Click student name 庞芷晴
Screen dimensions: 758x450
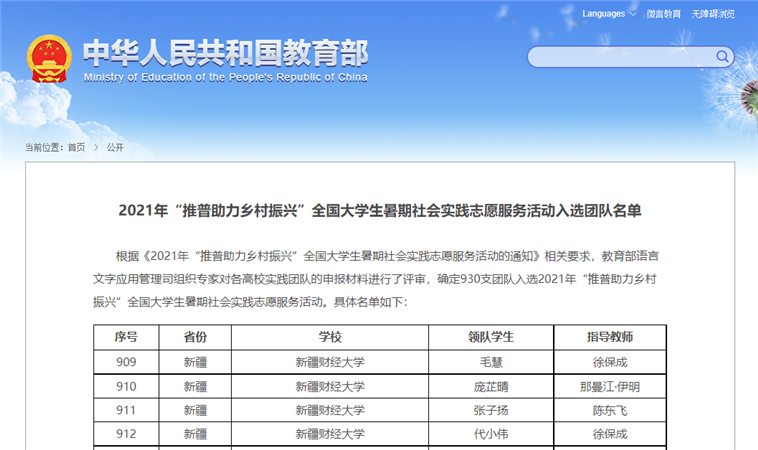pos(491,387)
